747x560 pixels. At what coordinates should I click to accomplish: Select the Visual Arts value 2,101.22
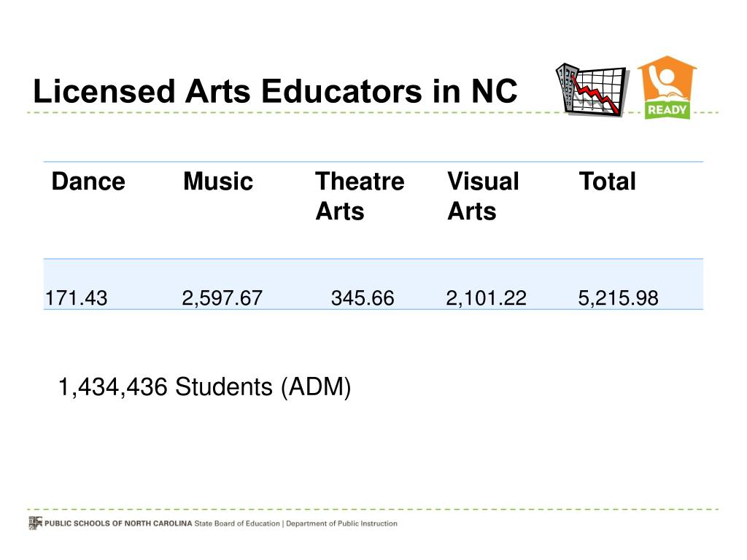pyautogui.click(x=487, y=298)
